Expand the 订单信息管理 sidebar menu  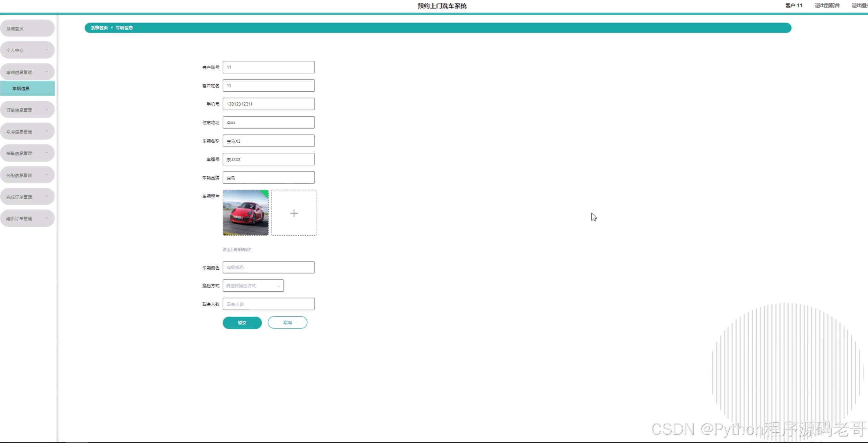coord(27,110)
